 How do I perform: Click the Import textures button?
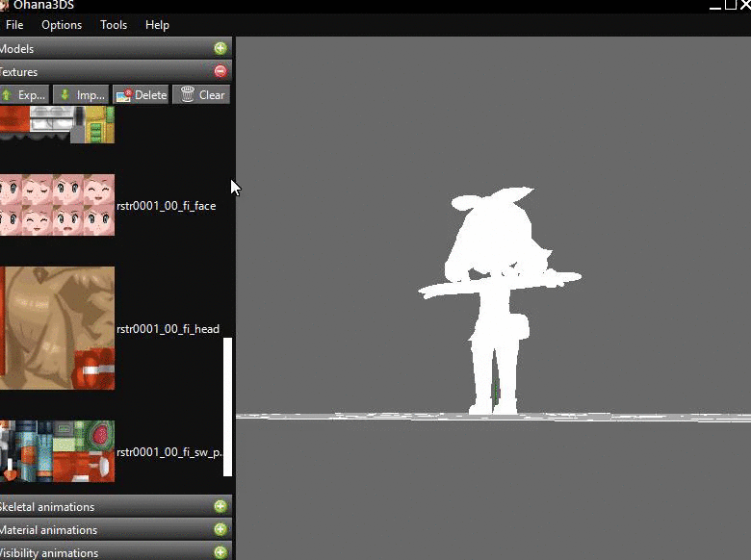click(x=81, y=94)
